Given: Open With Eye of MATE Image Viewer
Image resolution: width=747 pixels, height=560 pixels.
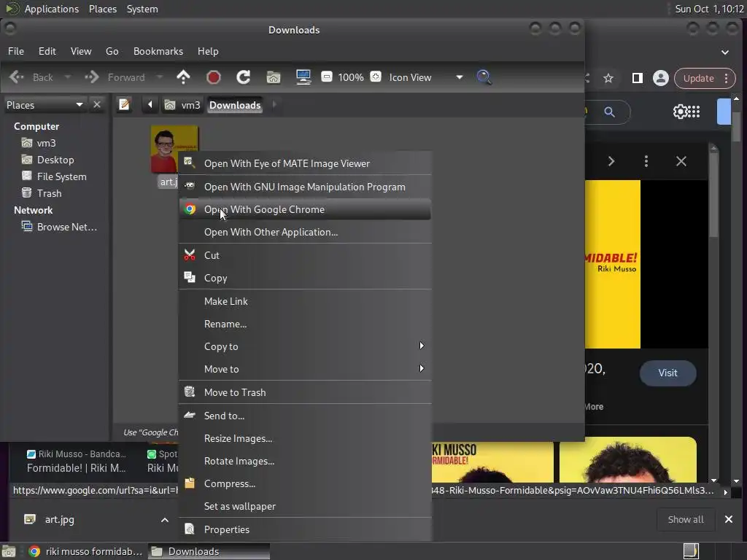Looking at the screenshot, I should (305, 163).
